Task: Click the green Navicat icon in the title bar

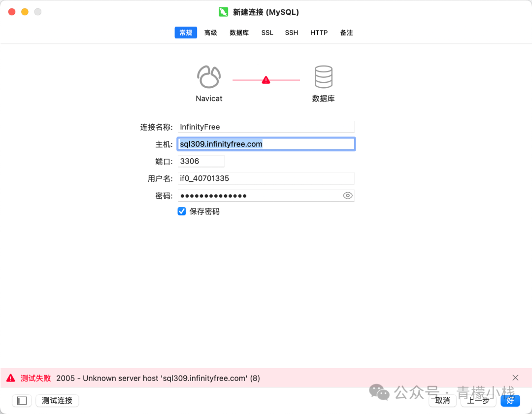Action: 223,12
